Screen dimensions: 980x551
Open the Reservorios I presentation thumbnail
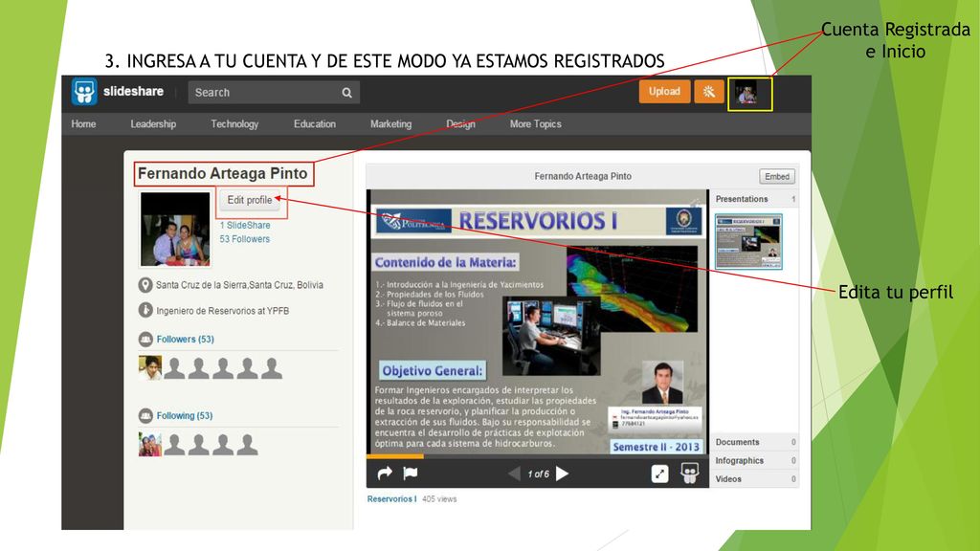(748, 241)
